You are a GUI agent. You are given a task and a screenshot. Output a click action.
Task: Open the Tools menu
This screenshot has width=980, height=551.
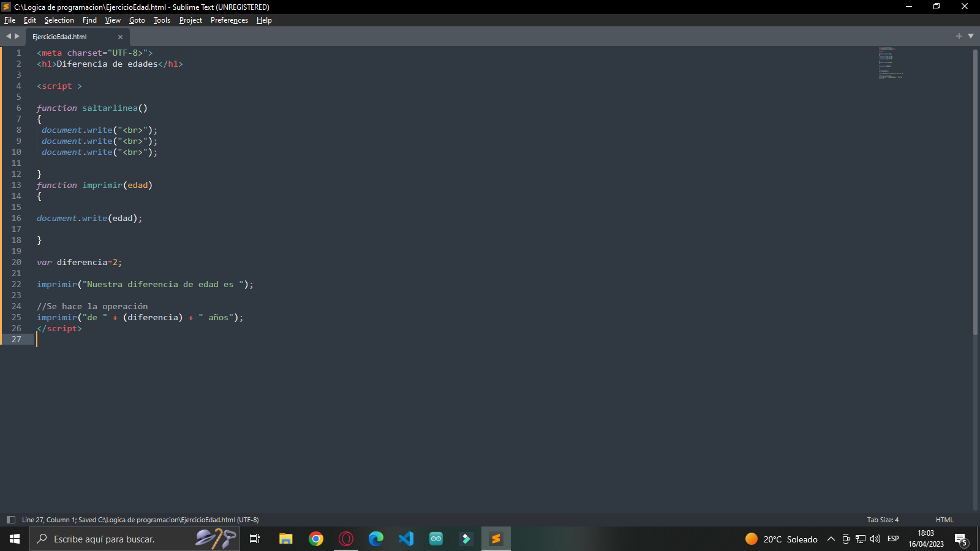coord(162,20)
